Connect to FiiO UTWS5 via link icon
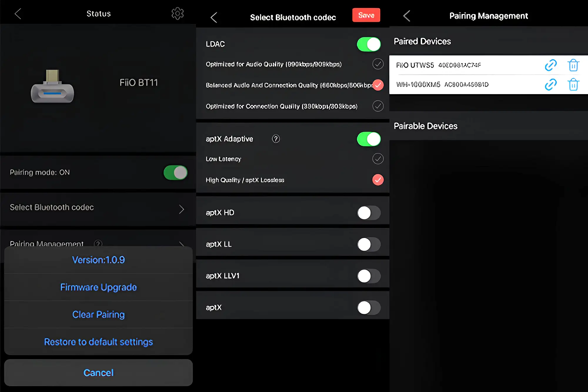This screenshot has width=588, height=392. pyautogui.click(x=551, y=65)
